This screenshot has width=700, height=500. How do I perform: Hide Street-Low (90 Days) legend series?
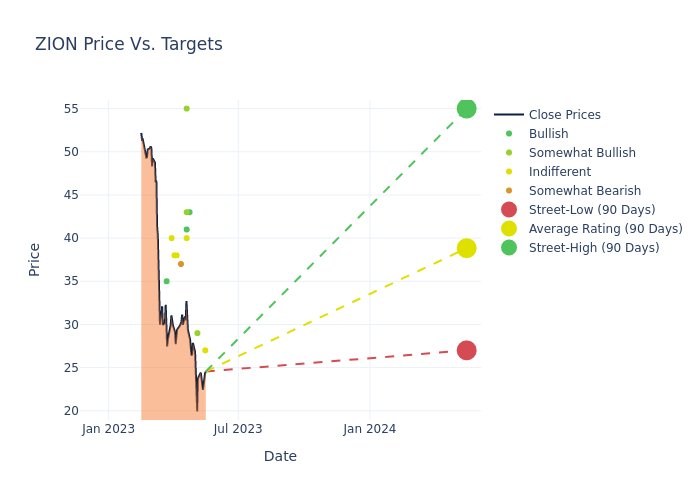tap(591, 210)
